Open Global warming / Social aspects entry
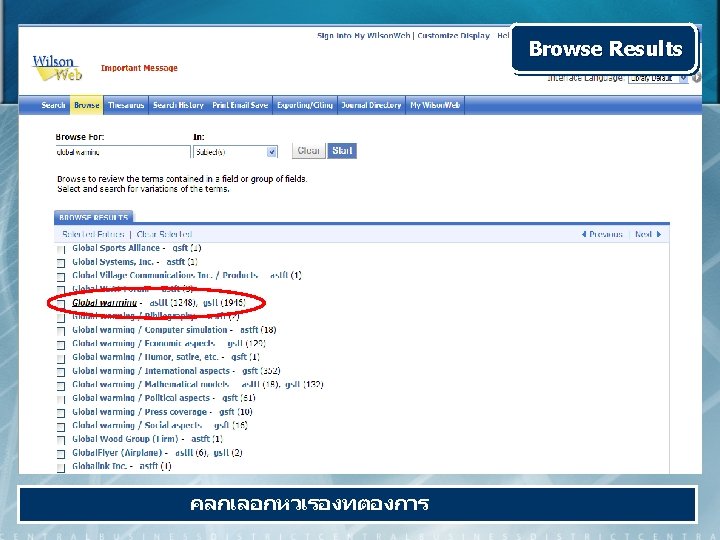 coord(137,425)
